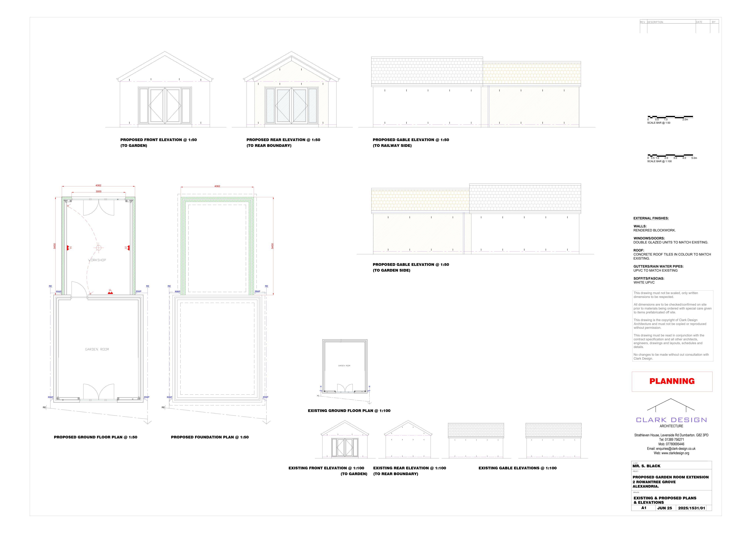Viewport: 756px width, 534px height.
Task: Click 'PROPOSED FOUNDATION PLAN @ 1:50' title
Action: pos(210,437)
